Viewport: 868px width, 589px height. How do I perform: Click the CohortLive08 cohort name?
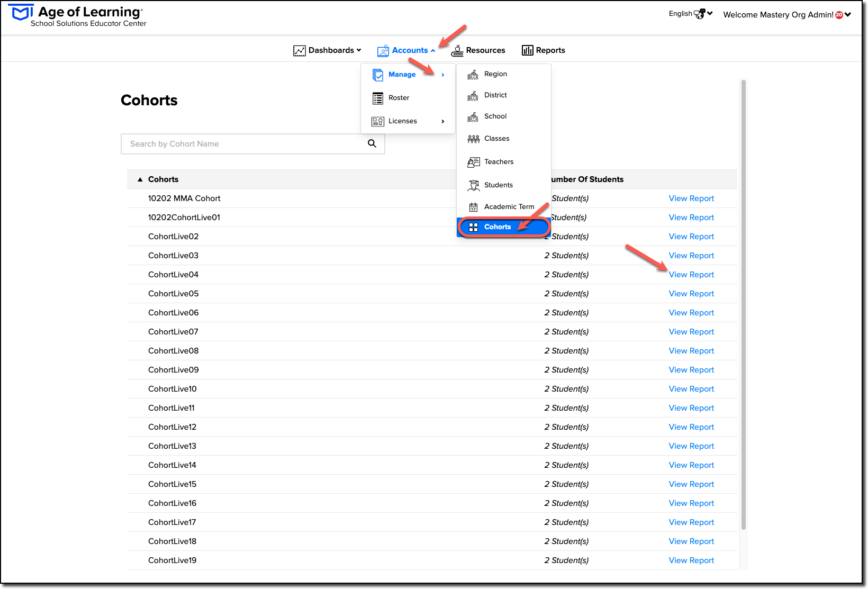tap(174, 351)
